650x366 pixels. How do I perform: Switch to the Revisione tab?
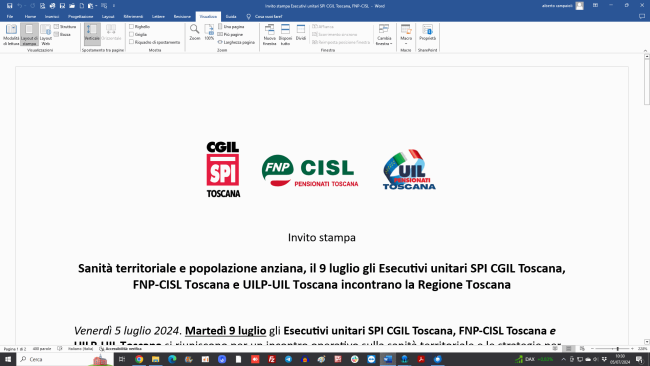point(182,17)
